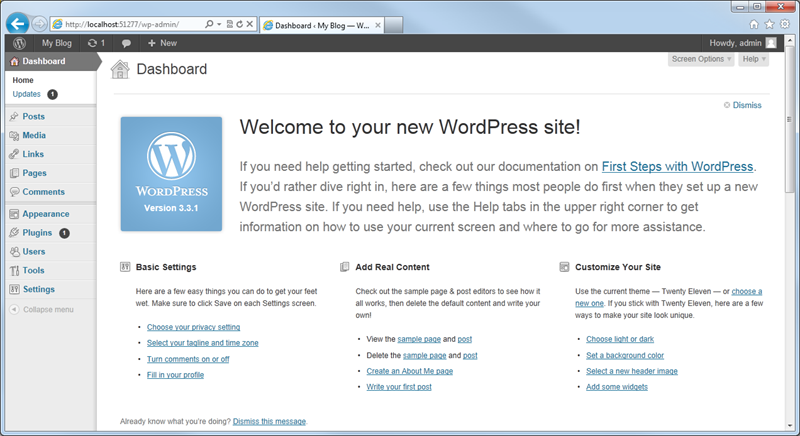Open First Steps with WordPress link
The image size is (800, 436).
coord(677,167)
